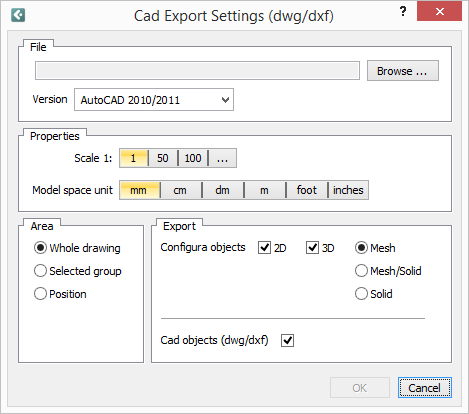469x414 pixels.
Task: Set Scale to 100
Action: coord(193,158)
